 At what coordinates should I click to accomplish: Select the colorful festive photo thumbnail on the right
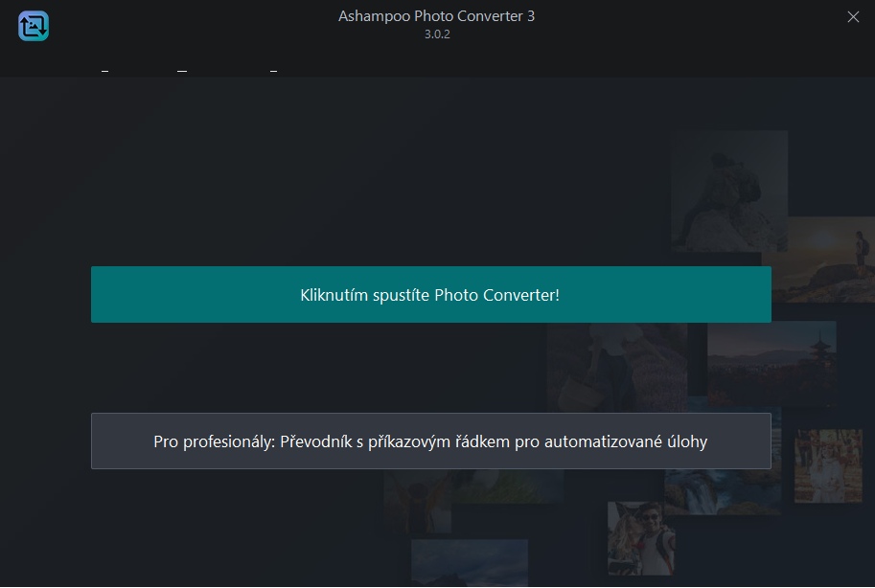[828, 465]
